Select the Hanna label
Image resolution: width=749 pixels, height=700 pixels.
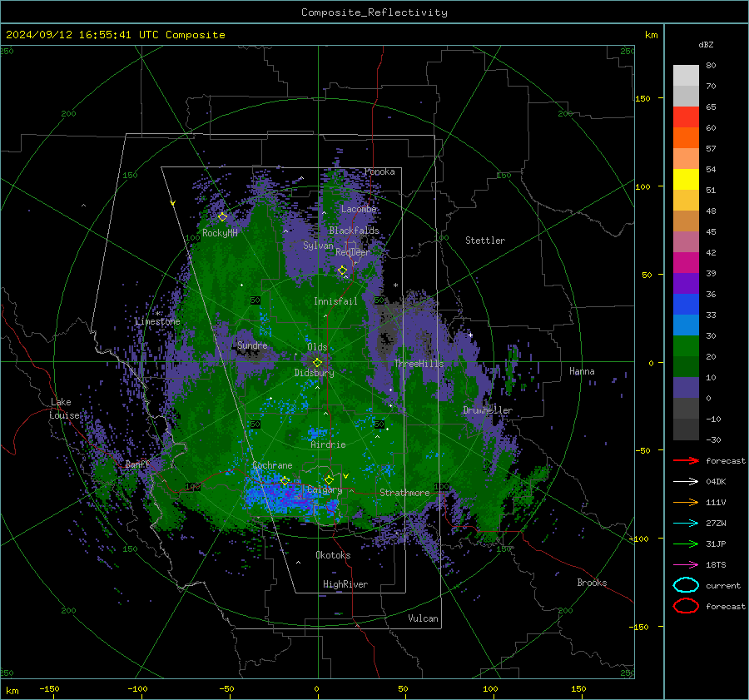(x=582, y=371)
